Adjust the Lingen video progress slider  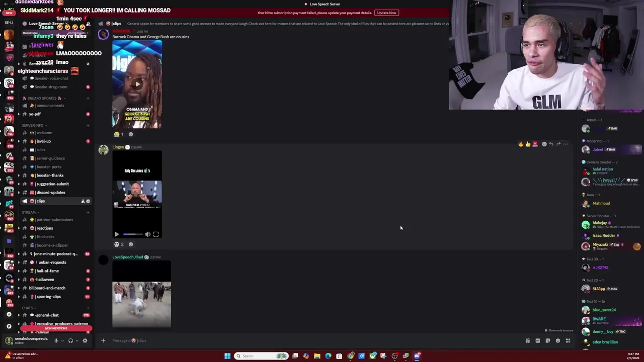133,234
